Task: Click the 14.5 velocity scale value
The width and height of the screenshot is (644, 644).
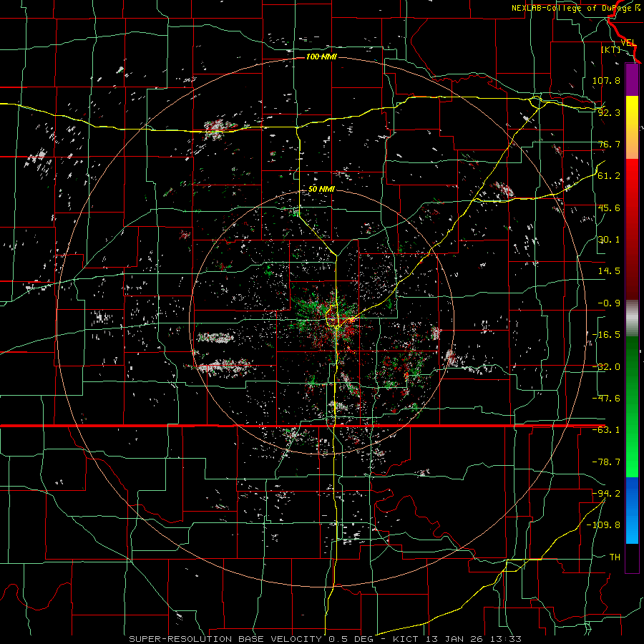Action: point(609,271)
